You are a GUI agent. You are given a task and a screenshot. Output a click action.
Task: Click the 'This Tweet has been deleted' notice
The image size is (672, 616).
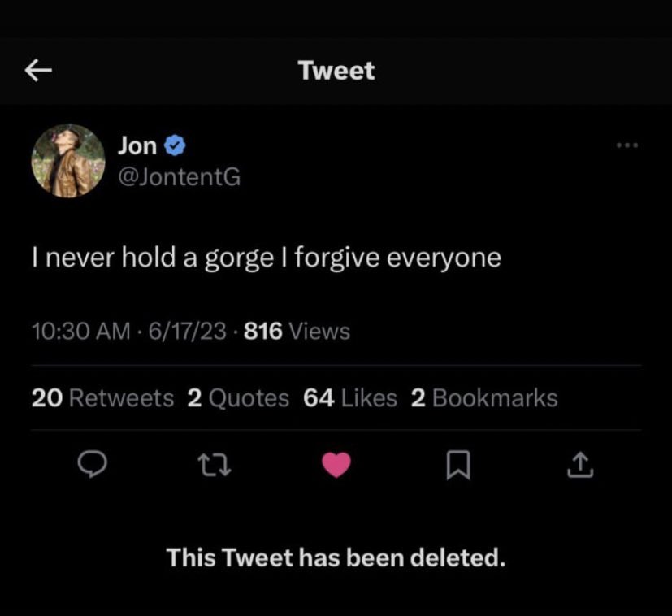click(336, 557)
